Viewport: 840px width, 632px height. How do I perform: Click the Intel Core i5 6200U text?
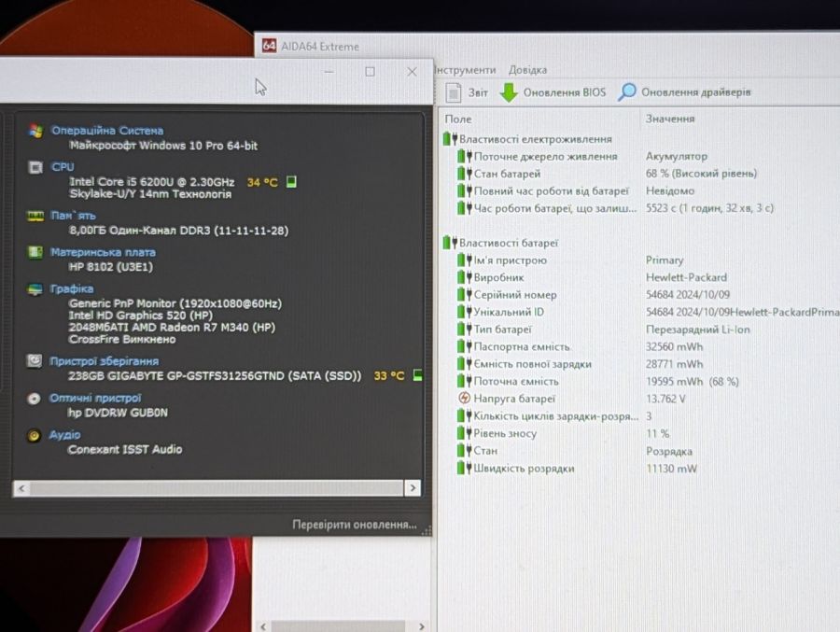pyautogui.click(x=151, y=182)
